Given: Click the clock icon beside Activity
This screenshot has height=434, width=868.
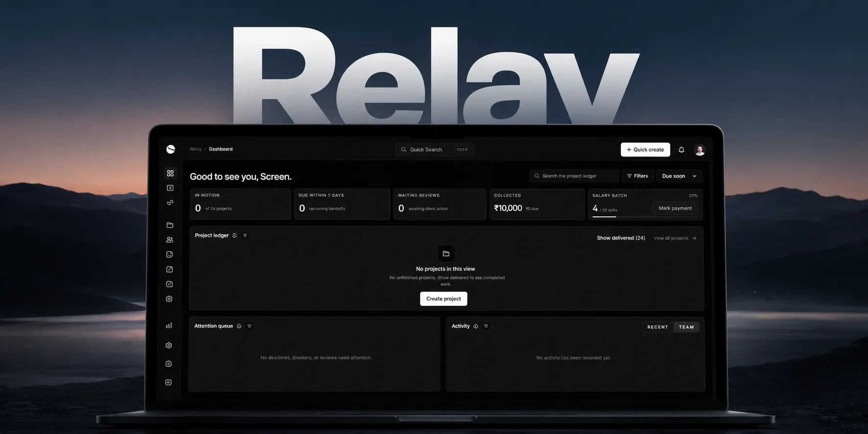Looking at the screenshot, I should pyautogui.click(x=476, y=326).
